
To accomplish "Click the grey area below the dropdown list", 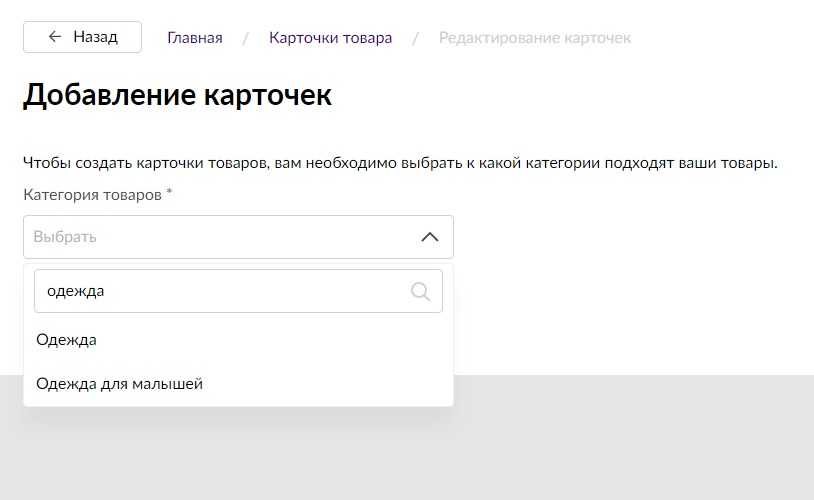I will pos(400,450).
